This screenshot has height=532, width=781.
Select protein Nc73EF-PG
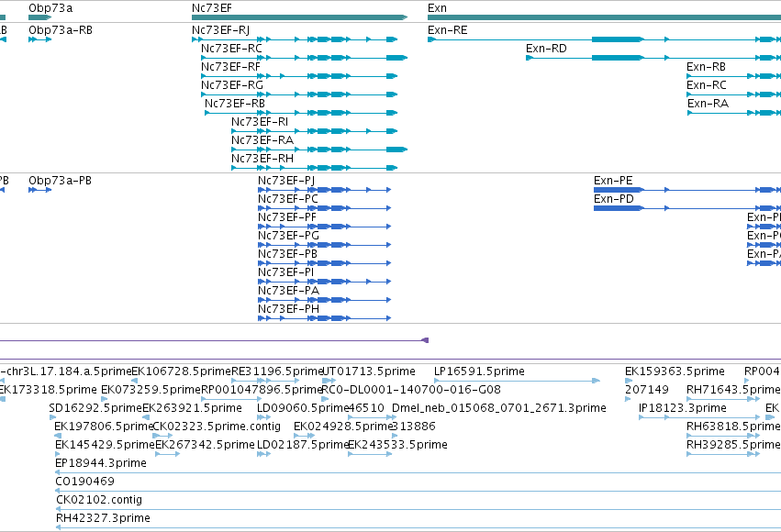[x=288, y=236]
